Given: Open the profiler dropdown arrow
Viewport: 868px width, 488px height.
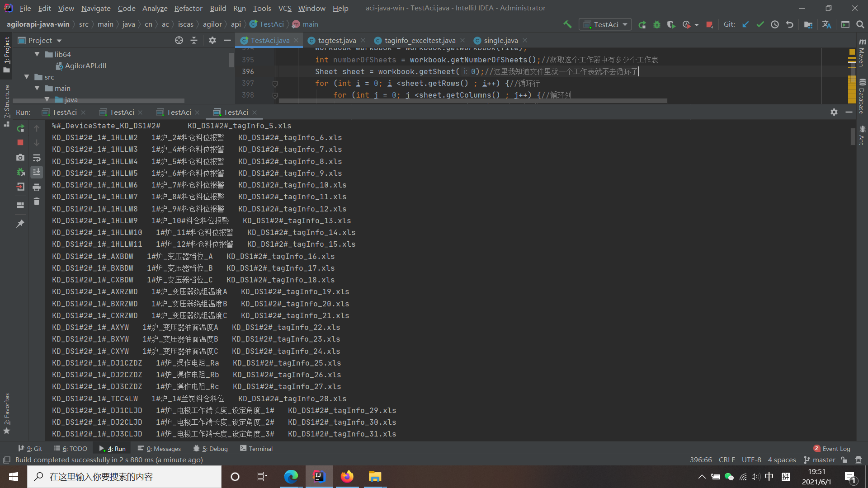Looking at the screenshot, I should click(x=697, y=25).
